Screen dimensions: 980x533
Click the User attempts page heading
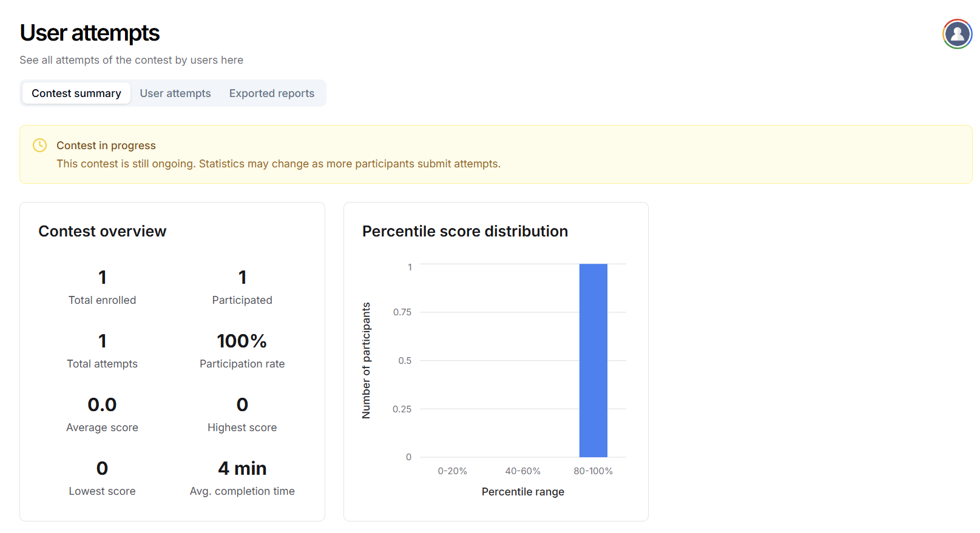tap(90, 33)
